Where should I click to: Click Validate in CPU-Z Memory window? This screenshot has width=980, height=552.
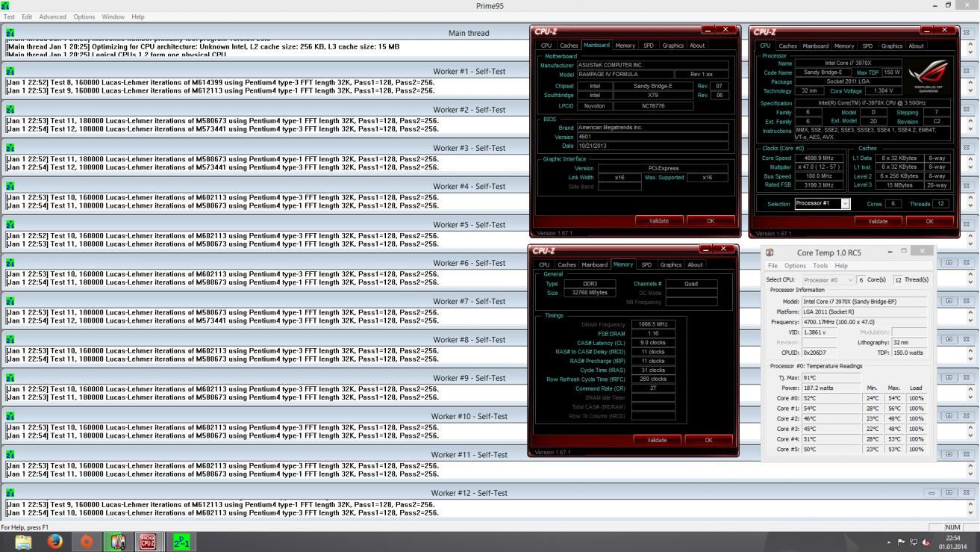click(x=657, y=440)
